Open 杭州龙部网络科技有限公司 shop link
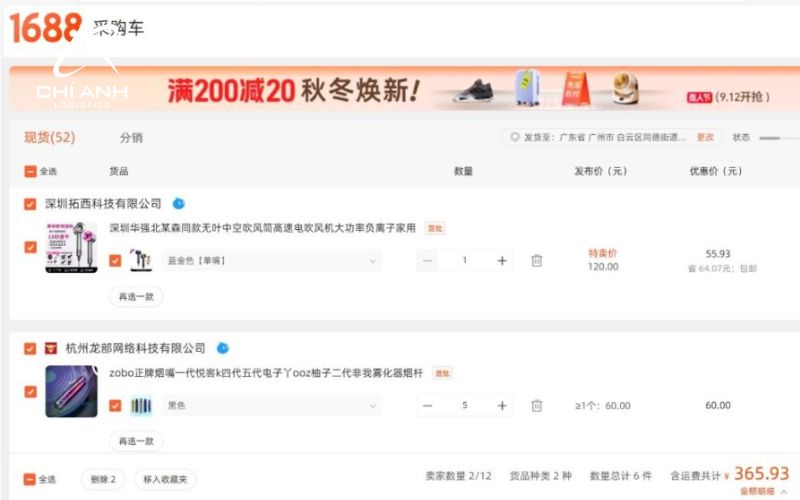 coord(135,348)
